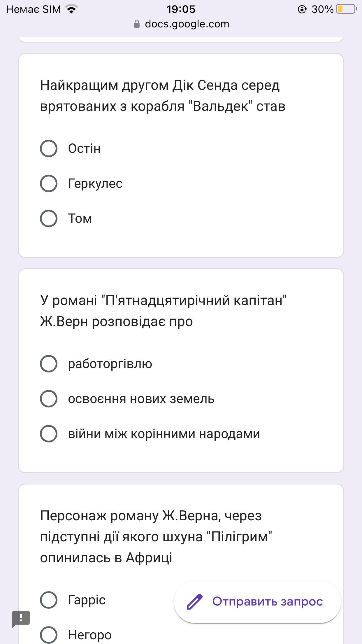Click the pencil icon on edit request button
The width and height of the screenshot is (362, 644).
point(194,602)
